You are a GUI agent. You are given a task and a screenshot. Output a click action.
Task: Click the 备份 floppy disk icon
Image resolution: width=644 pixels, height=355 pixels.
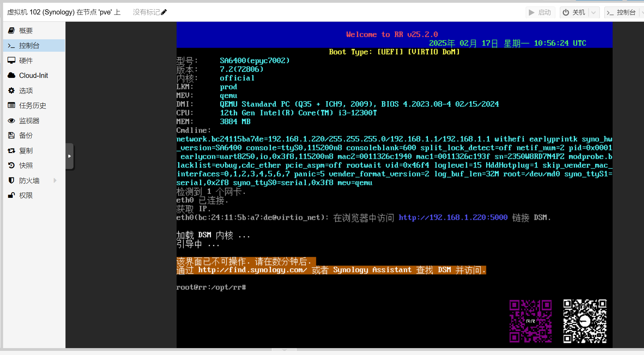tap(11, 135)
